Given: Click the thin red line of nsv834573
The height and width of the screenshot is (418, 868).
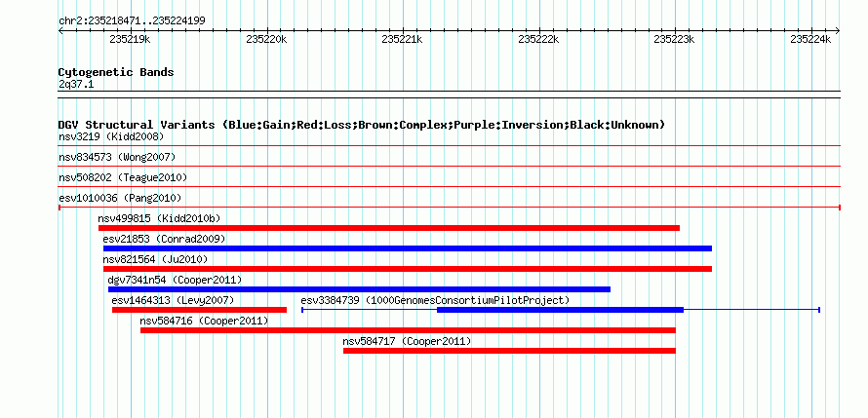Looking at the screenshot, I should click(x=450, y=166).
